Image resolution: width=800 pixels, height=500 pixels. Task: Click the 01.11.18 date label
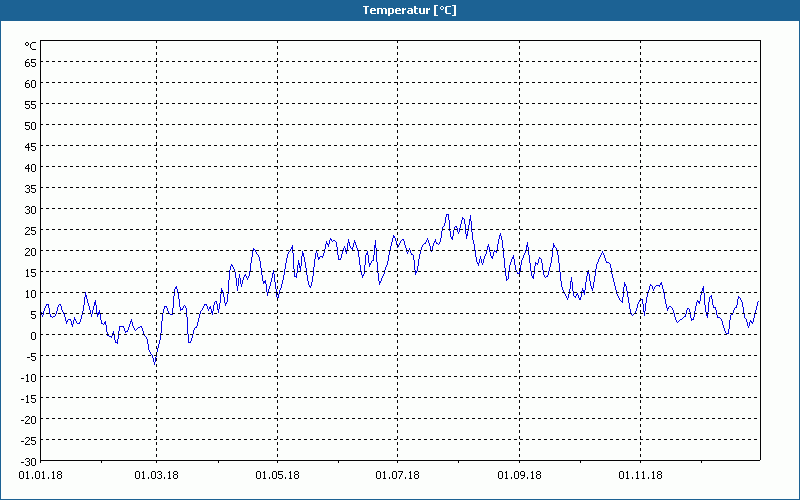(x=640, y=476)
